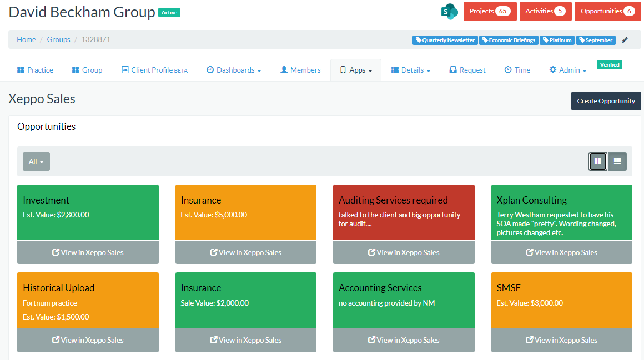Click group ID 1328871 in breadcrumb
The height and width of the screenshot is (360, 644).
click(x=95, y=40)
